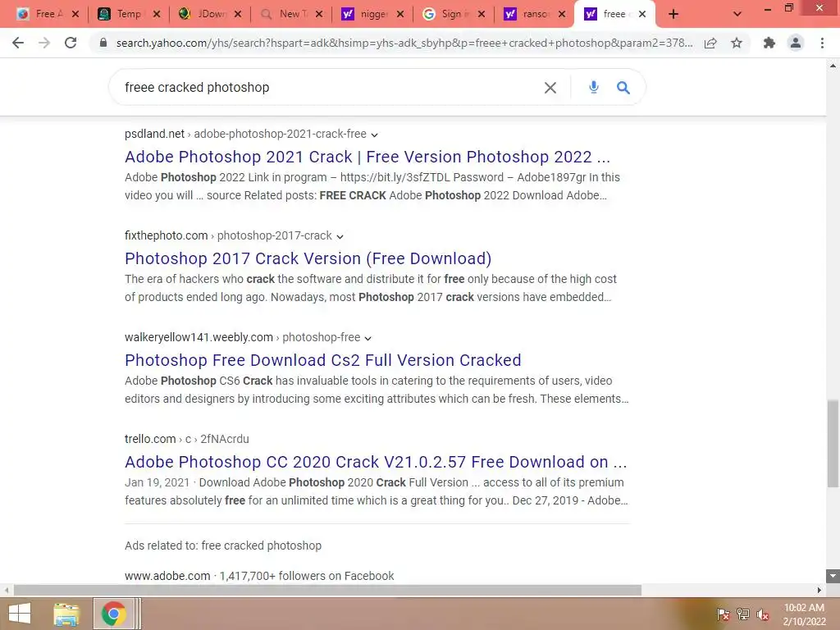Screen dimensions: 840x630
Task: Click the lock icon in address bar
Action: (x=103, y=43)
